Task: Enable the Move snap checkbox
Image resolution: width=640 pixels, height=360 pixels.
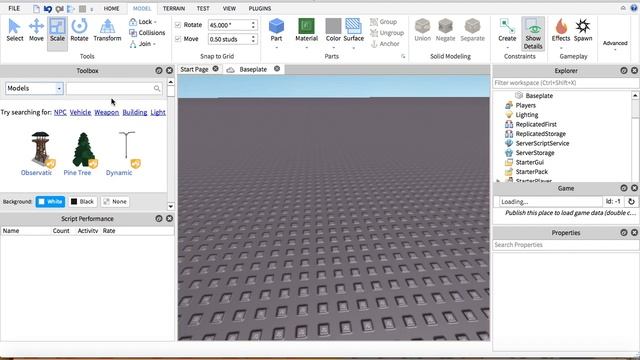Action: tap(178, 39)
